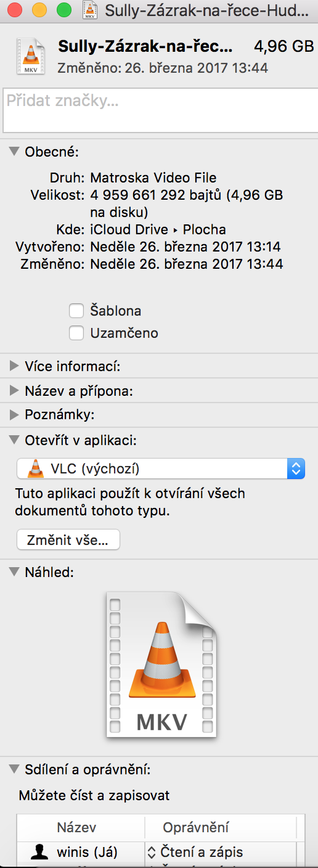Select the MKV file icon beside the filename header
318x868 pixels.
(x=31, y=57)
